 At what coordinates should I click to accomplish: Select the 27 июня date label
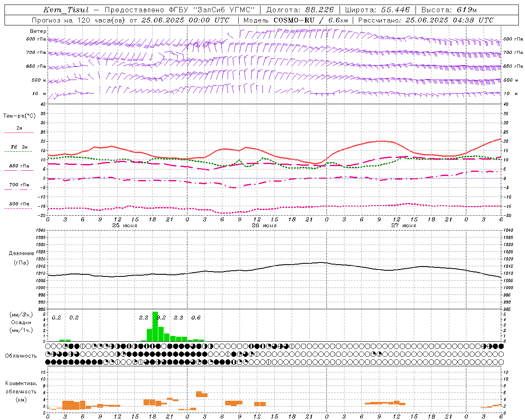[404, 225]
